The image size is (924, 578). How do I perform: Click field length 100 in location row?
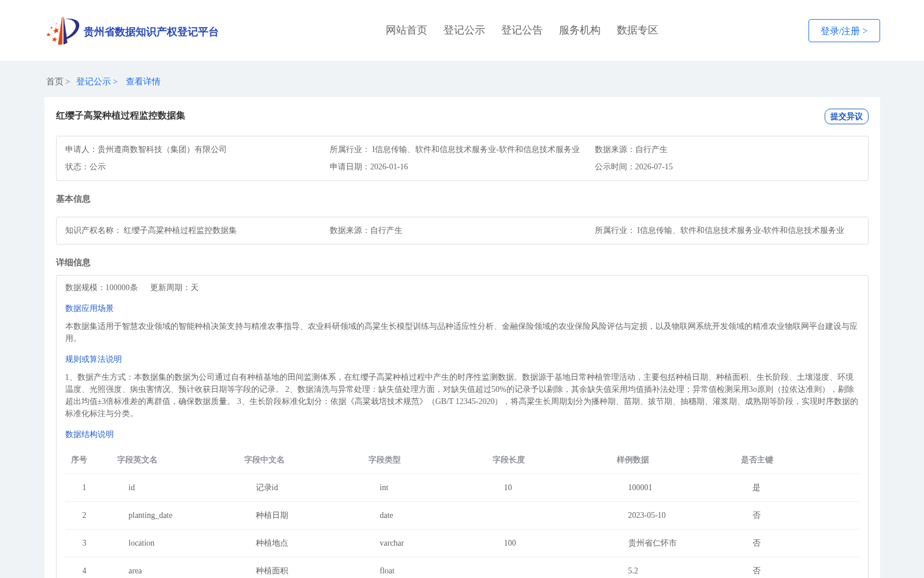pos(510,543)
